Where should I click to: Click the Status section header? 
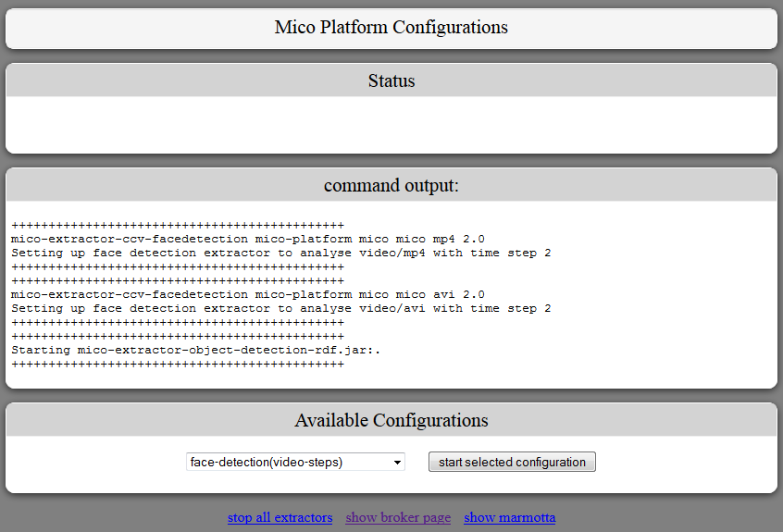point(391,80)
